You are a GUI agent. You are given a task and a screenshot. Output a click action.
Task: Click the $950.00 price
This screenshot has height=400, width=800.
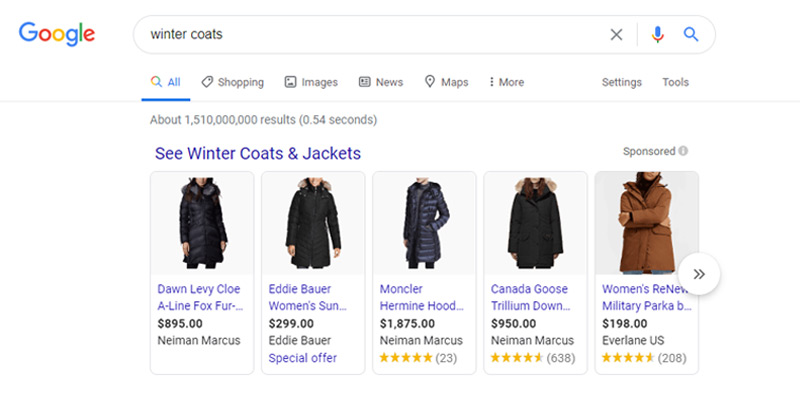click(x=513, y=323)
